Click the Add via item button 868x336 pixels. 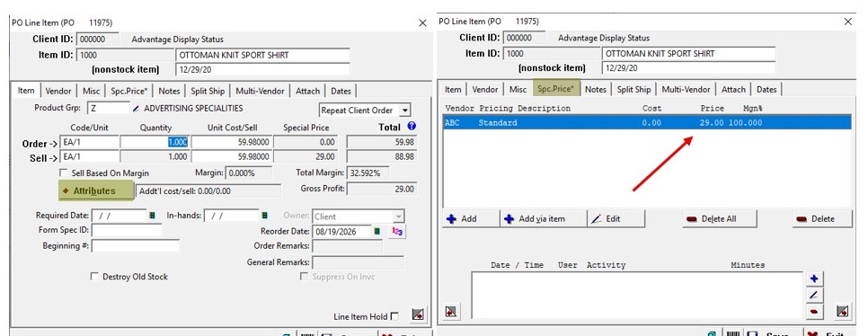tap(543, 218)
